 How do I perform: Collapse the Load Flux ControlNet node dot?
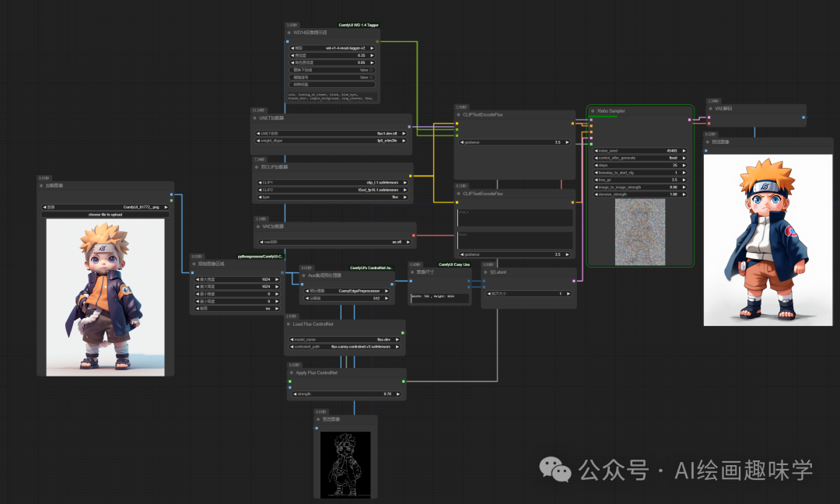point(289,324)
